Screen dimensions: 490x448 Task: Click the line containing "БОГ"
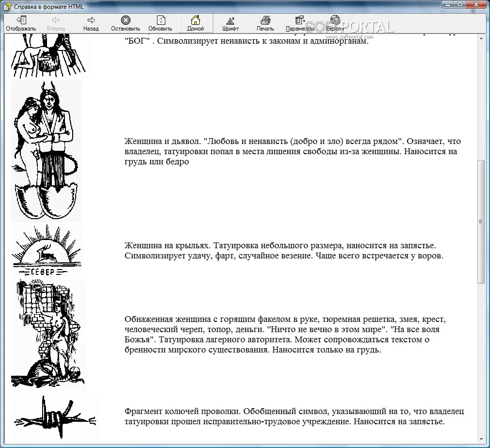(247, 41)
